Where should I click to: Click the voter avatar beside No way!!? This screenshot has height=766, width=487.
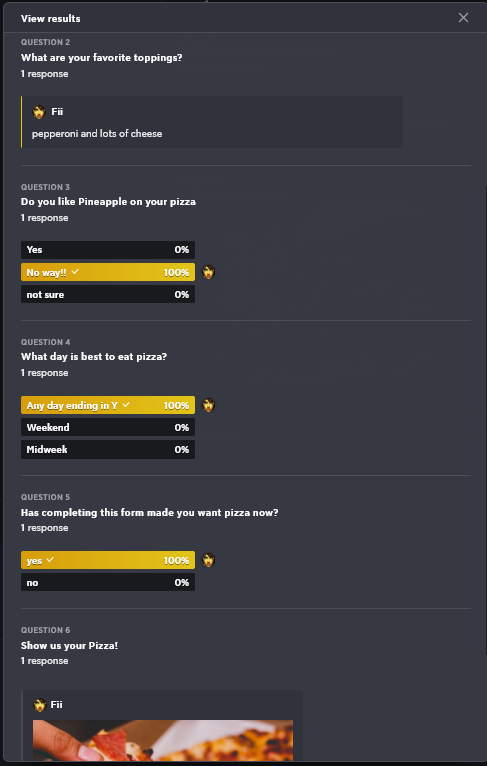pyautogui.click(x=209, y=272)
